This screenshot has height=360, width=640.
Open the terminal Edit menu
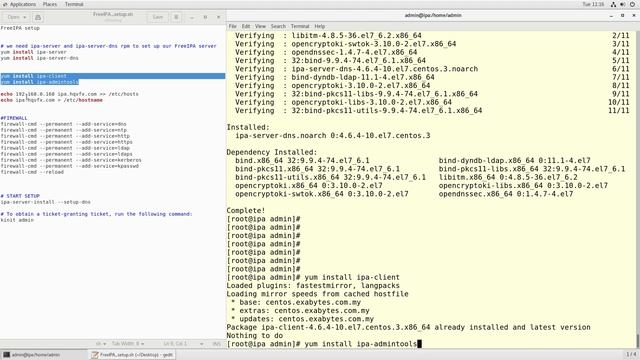click(246, 26)
